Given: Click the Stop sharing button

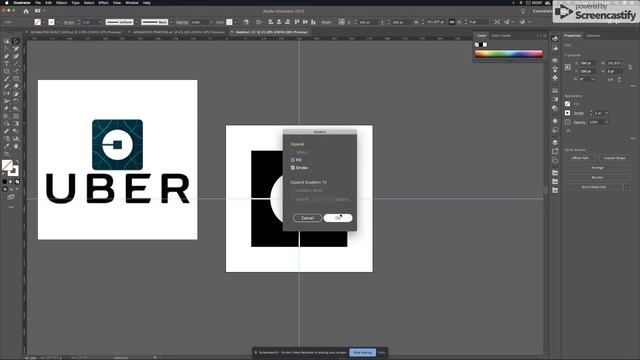Looking at the screenshot, I should point(362,352).
